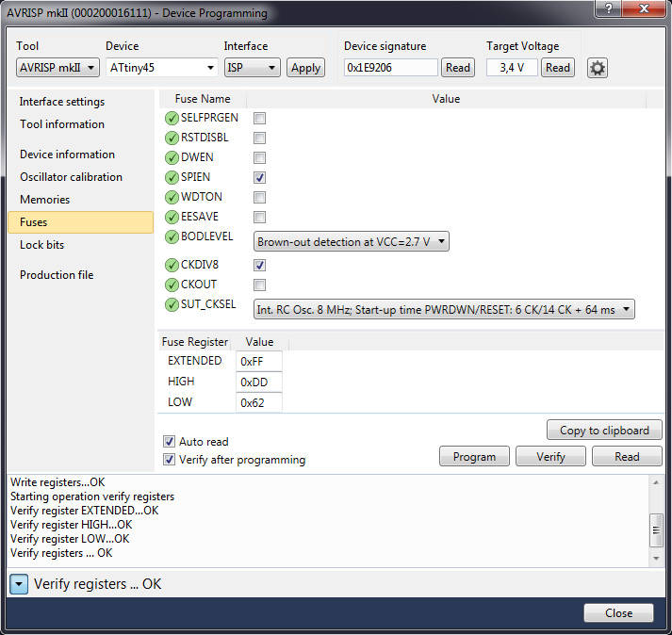
Task: Click the help question mark button in title bar
Action: coord(608,8)
